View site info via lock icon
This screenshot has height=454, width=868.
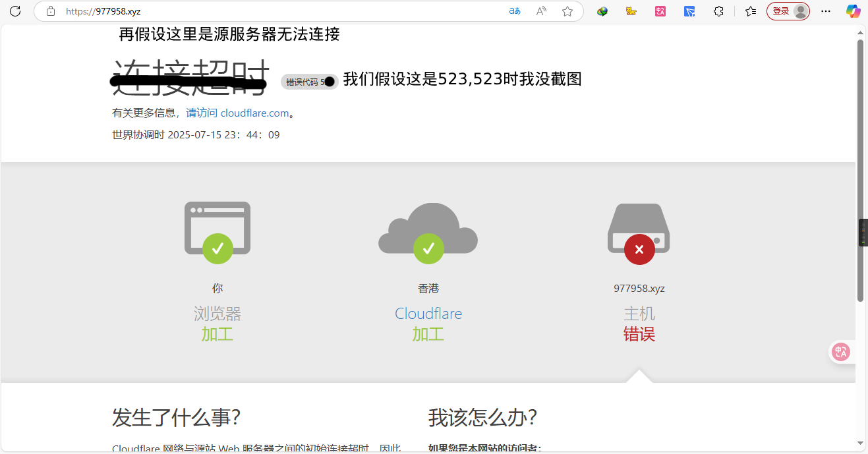51,11
